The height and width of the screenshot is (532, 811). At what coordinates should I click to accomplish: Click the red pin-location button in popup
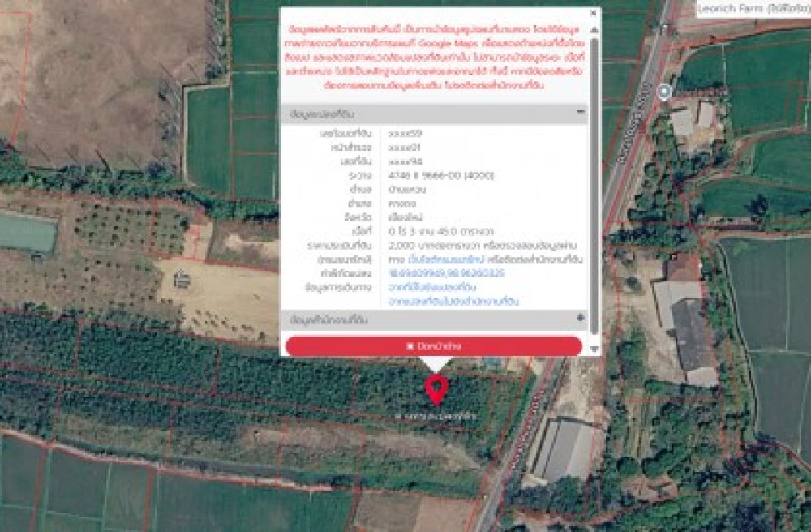(433, 345)
